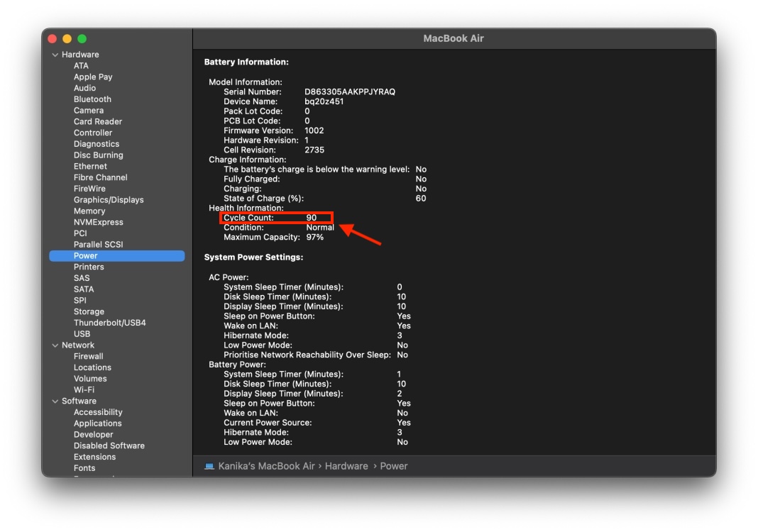The height and width of the screenshot is (532, 758).
Task: Check Wi-Fi details under Network
Action: (84, 389)
